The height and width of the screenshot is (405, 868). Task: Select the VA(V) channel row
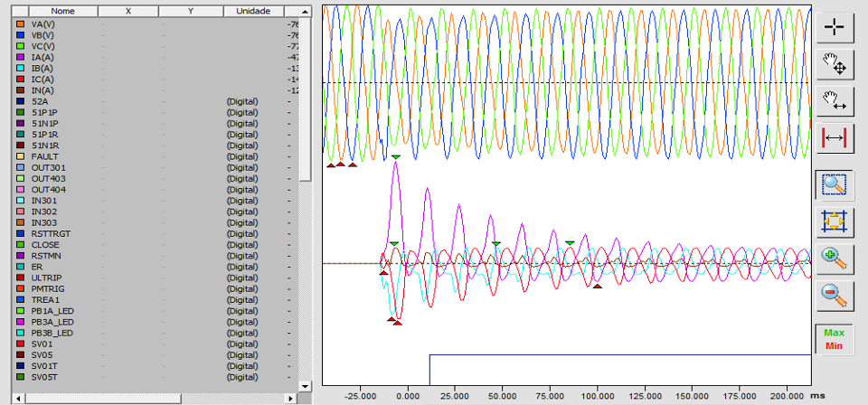[155, 24]
